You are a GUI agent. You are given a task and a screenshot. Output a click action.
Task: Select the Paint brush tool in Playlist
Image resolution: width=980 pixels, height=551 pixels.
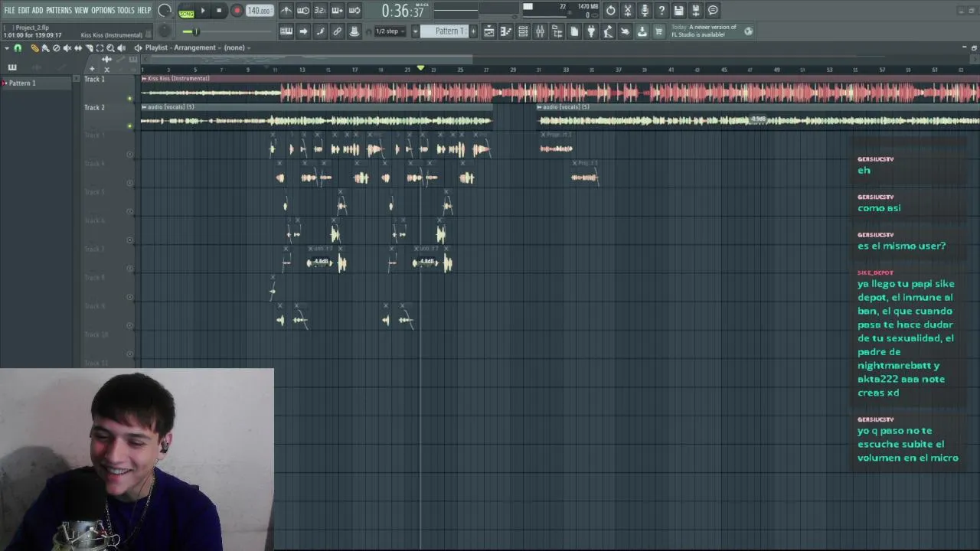tap(45, 48)
